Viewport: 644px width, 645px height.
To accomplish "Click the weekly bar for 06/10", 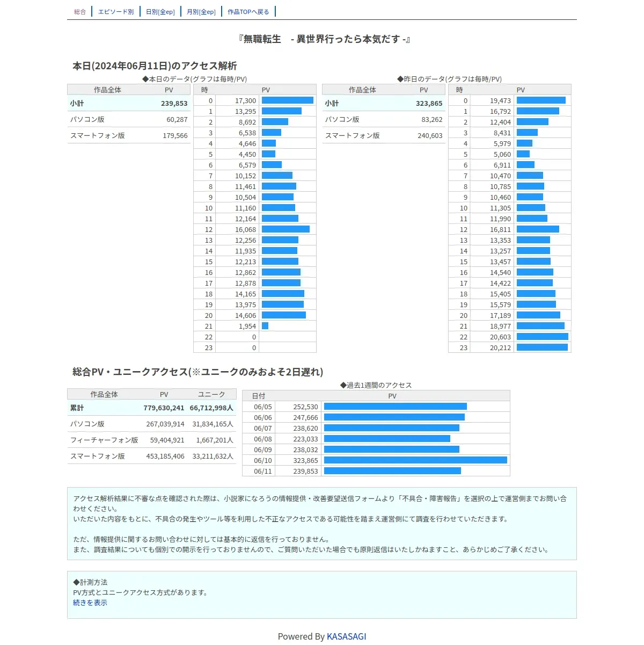I will pyautogui.click(x=415, y=460).
